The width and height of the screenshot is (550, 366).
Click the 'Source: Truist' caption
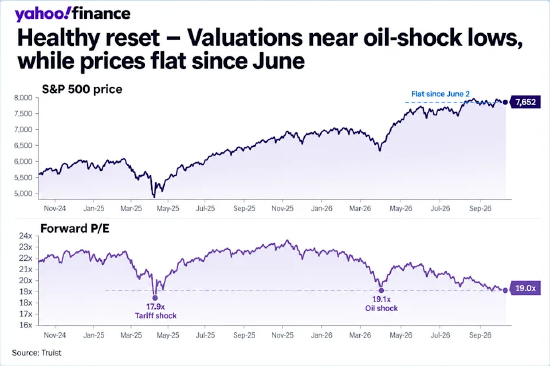36,353
